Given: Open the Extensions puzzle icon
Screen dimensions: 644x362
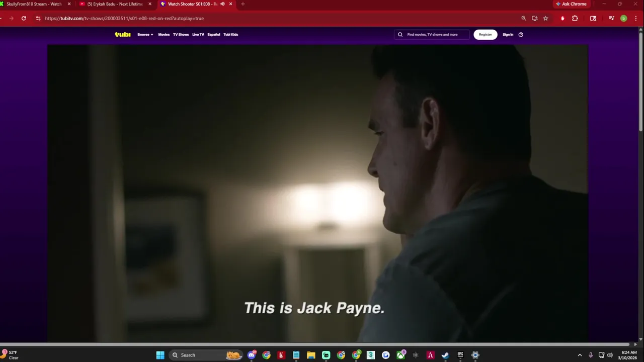Looking at the screenshot, I should click(x=575, y=18).
